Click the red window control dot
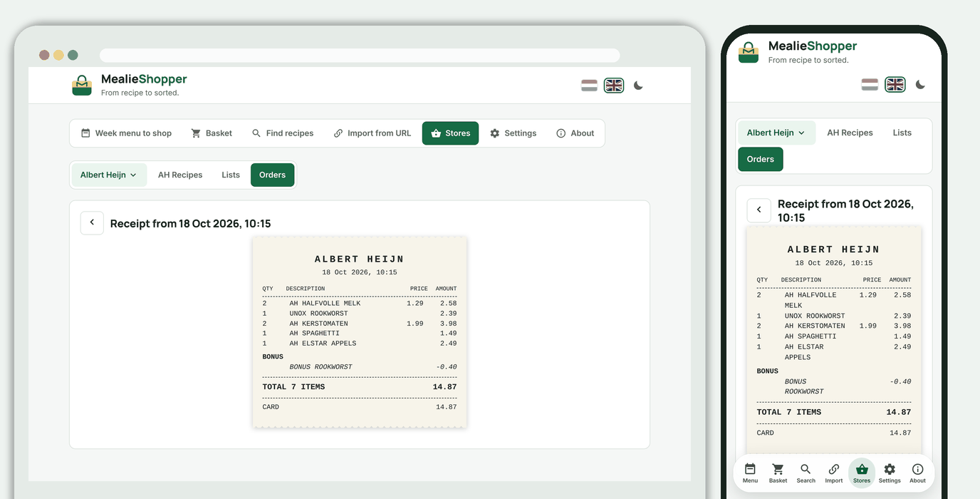980x499 pixels. point(44,55)
